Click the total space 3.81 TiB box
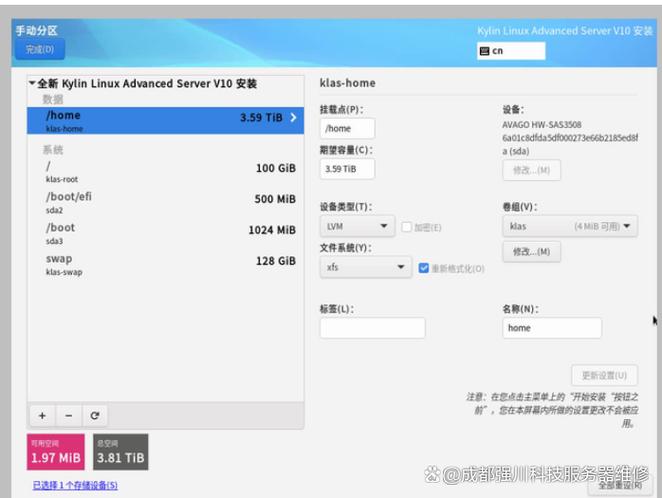Viewport: 662px width, 498px height. click(121, 452)
